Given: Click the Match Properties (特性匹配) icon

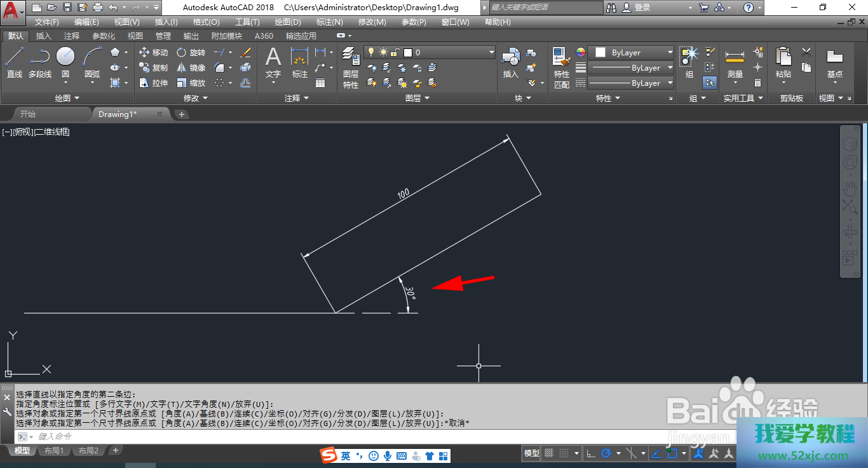Looking at the screenshot, I should coord(561,67).
